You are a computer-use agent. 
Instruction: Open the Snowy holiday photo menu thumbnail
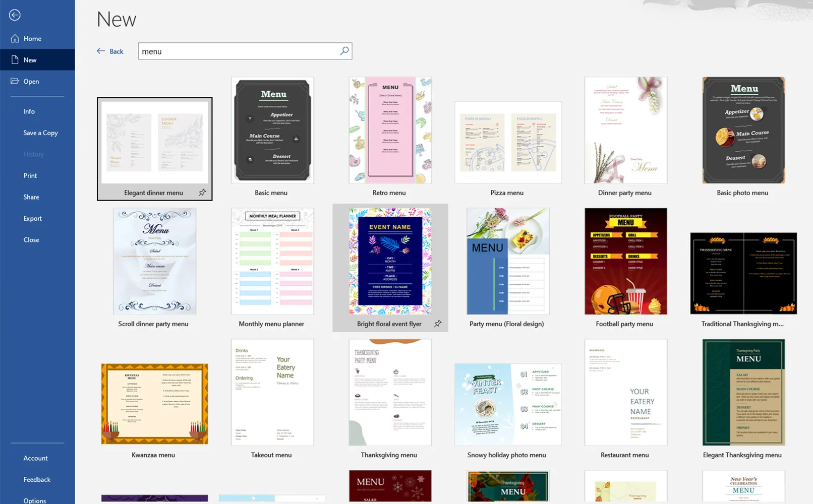click(x=508, y=404)
